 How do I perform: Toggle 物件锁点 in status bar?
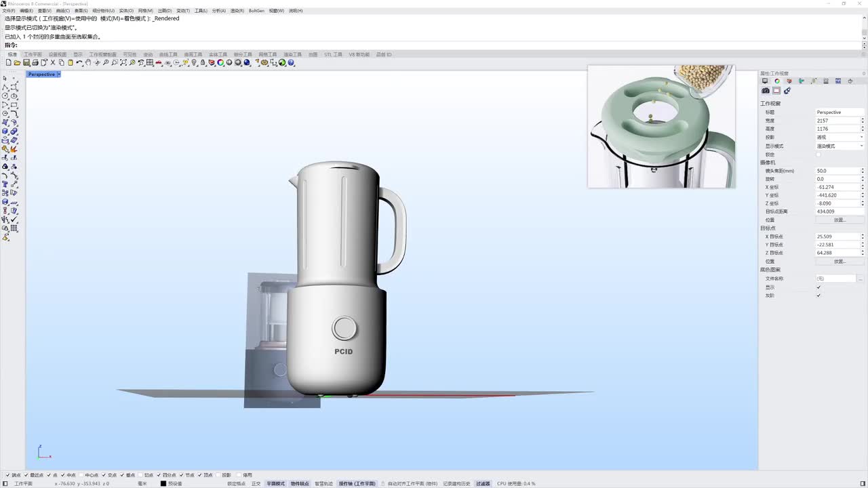click(300, 483)
